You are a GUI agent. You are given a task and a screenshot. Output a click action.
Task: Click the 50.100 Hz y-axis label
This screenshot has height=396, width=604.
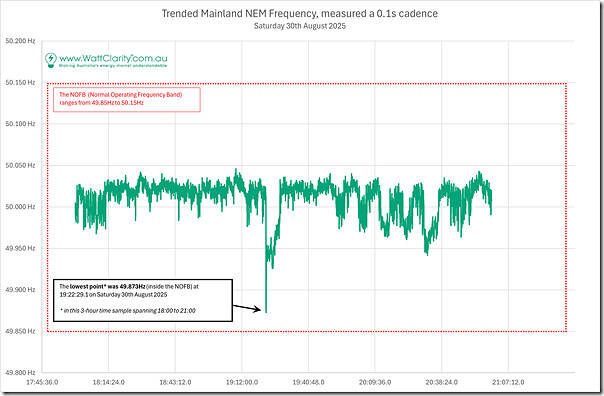(20, 124)
